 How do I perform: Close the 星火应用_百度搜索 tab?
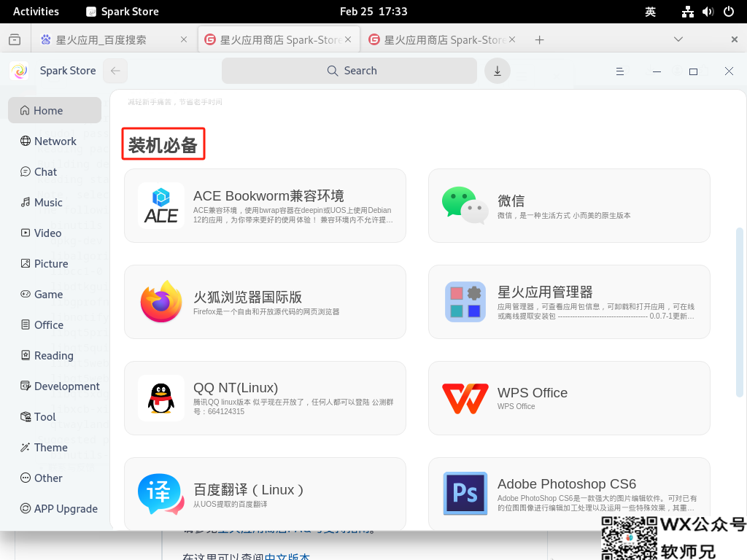pyautogui.click(x=184, y=40)
